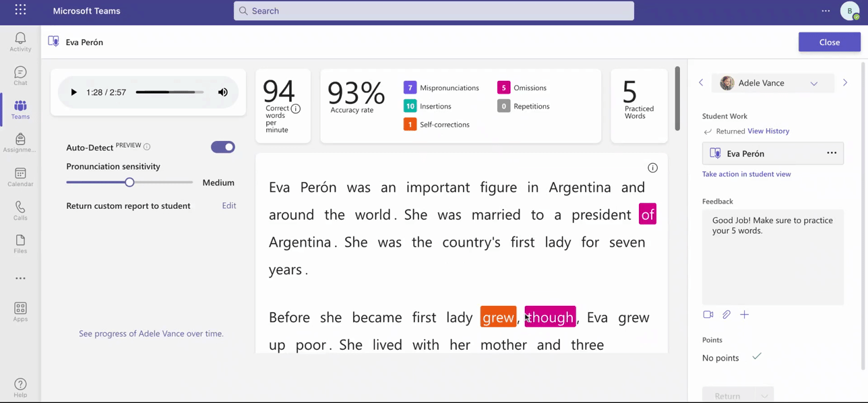Disable the Auto-Detect toggle
Screen dimensions: 868x403
(x=223, y=147)
